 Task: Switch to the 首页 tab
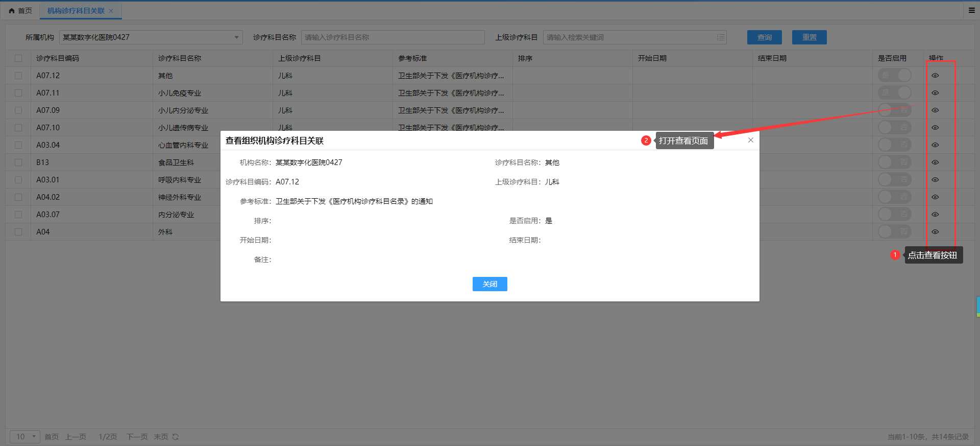[x=20, y=11]
